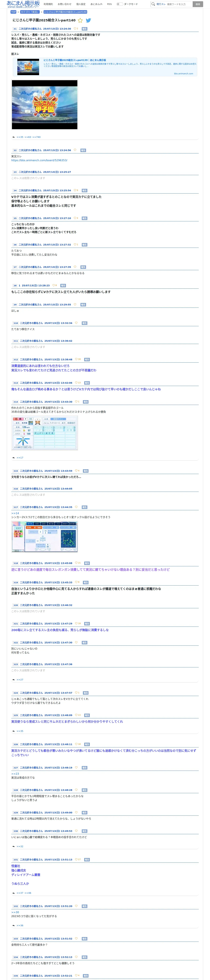This screenshot has height=980, width=210.
Task: Toggle the ダークモード switch
Action: [x=120, y=4]
